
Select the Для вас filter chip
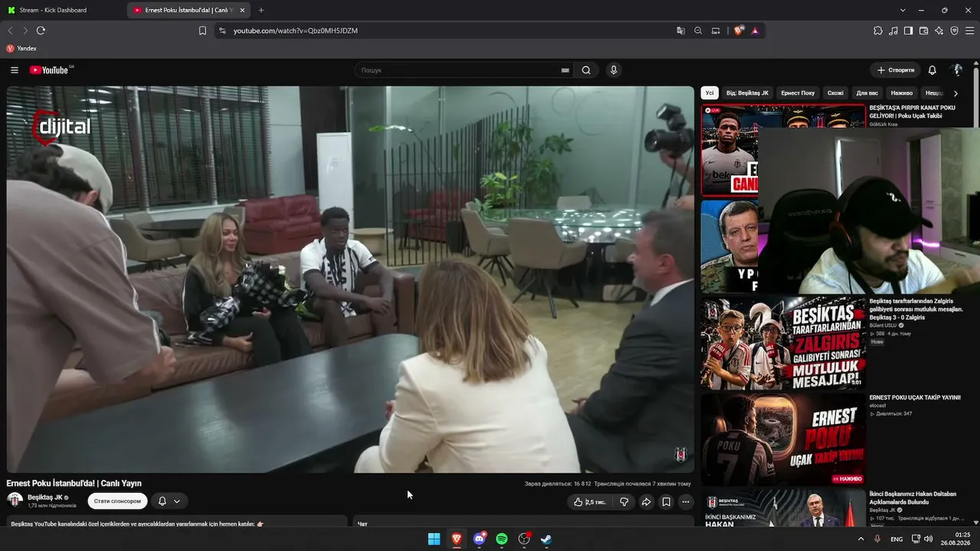(x=867, y=93)
